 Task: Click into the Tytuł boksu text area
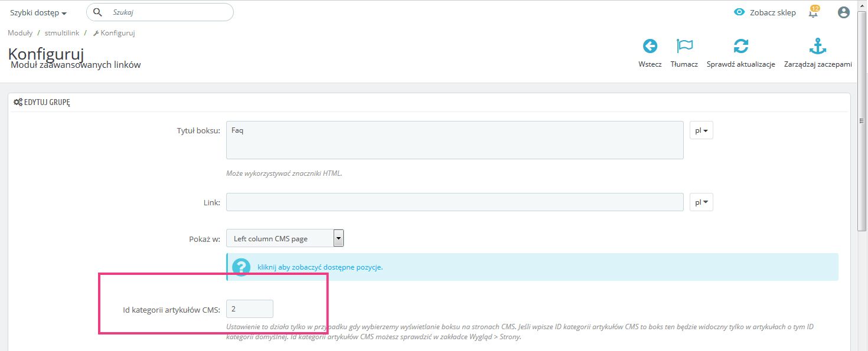tap(454, 140)
